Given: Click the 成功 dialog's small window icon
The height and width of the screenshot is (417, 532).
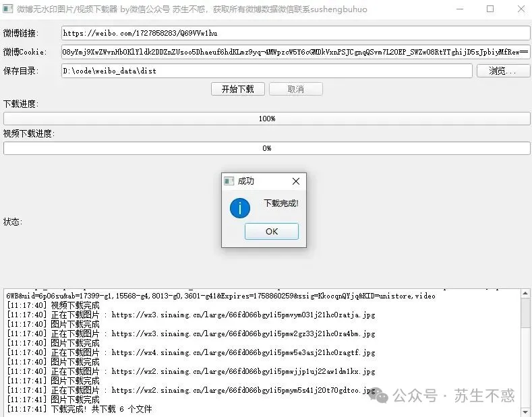Looking at the screenshot, I should (x=229, y=181).
